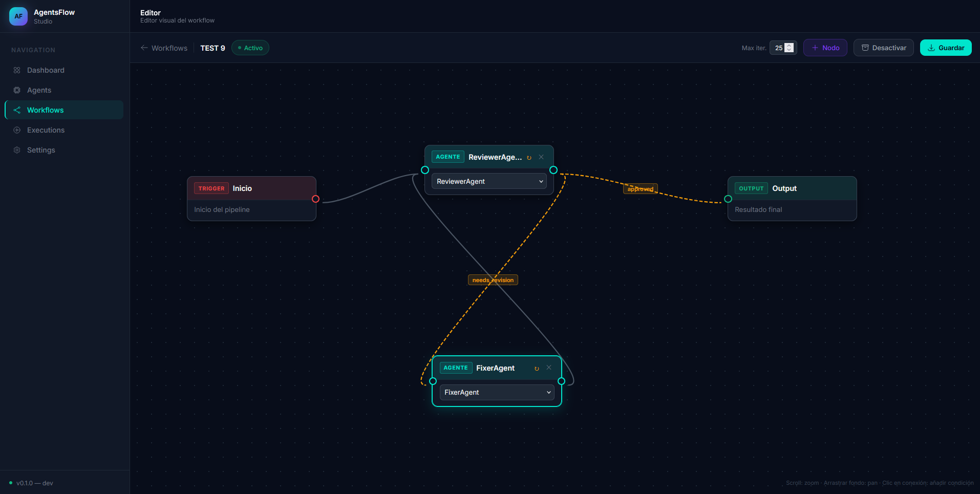Screen dimensions: 980x494
Task: Click the red output port of Inicio
Action: click(x=315, y=199)
